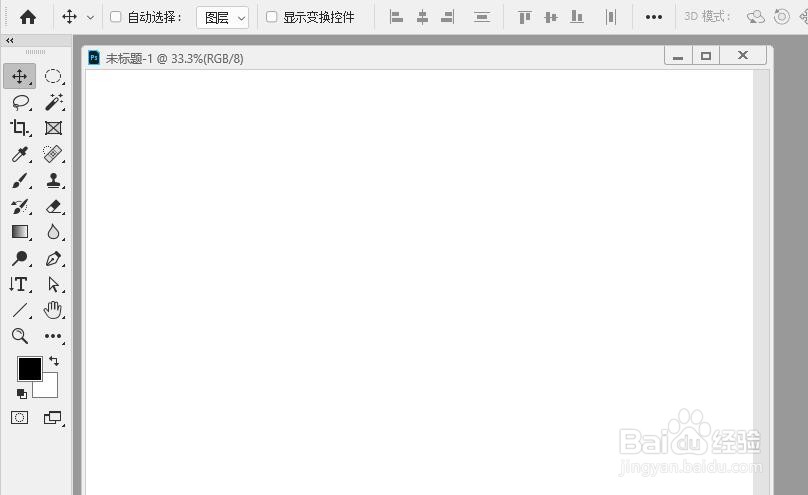Select the Clone Stamp tool
The image size is (808, 495).
pyautogui.click(x=53, y=180)
